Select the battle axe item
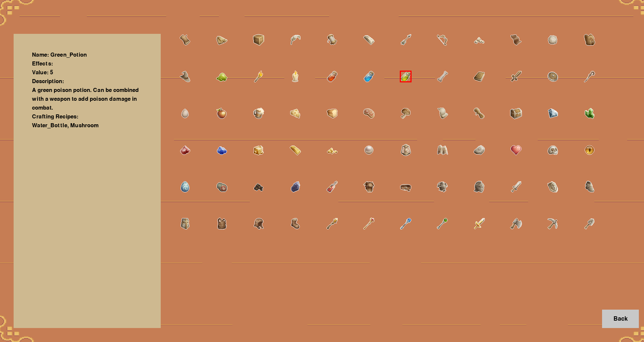644x342 pixels. coord(516,224)
